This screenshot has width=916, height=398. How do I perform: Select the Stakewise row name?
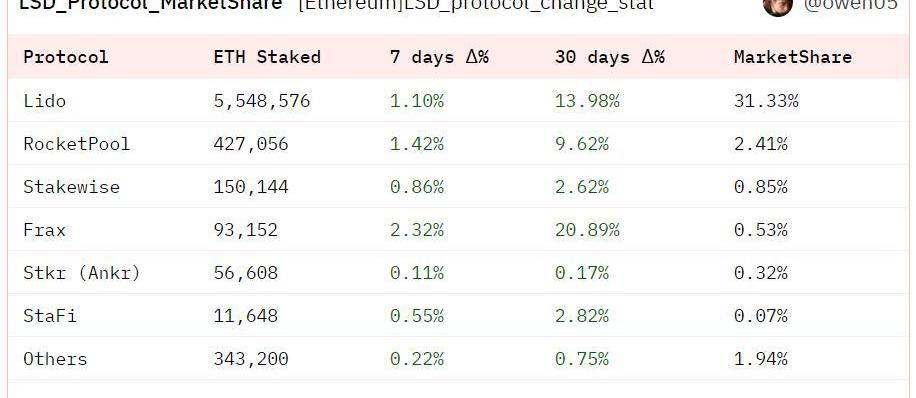[71, 187]
